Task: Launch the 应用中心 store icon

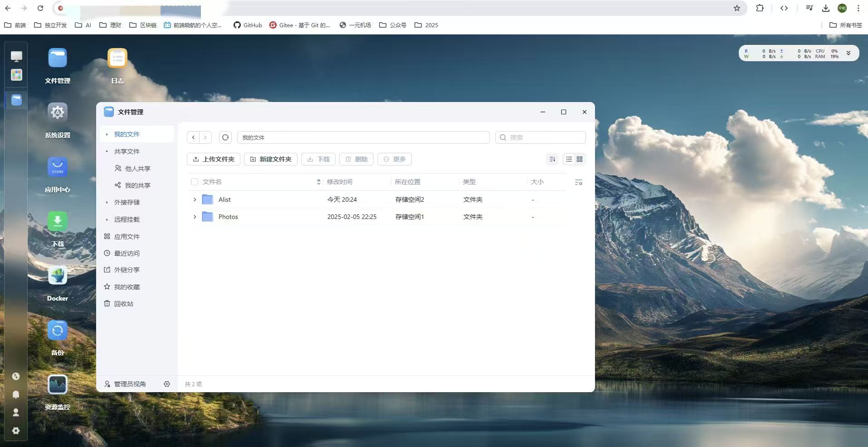Action: 58,167
